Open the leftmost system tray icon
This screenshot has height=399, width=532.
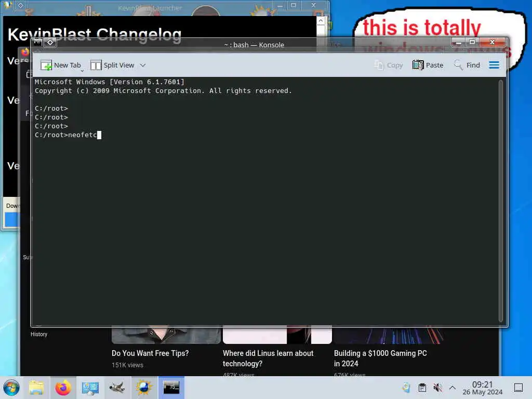pos(406,388)
